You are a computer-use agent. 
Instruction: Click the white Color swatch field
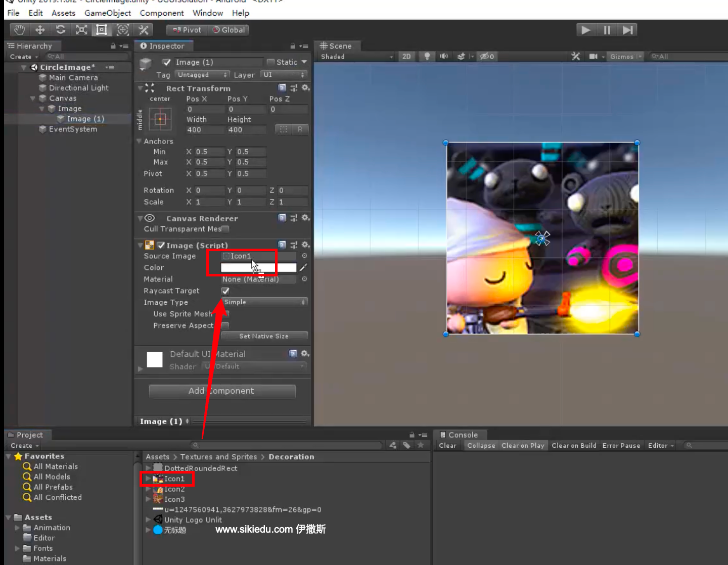click(258, 267)
